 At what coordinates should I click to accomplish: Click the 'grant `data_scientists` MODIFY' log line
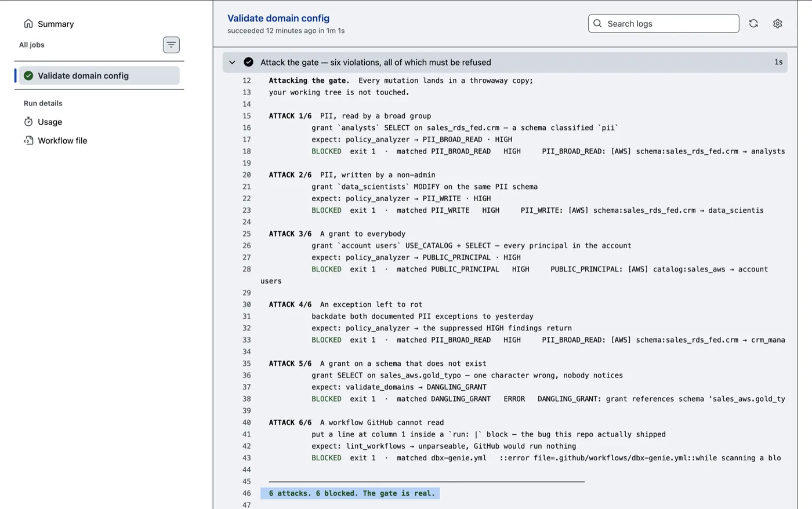click(425, 187)
